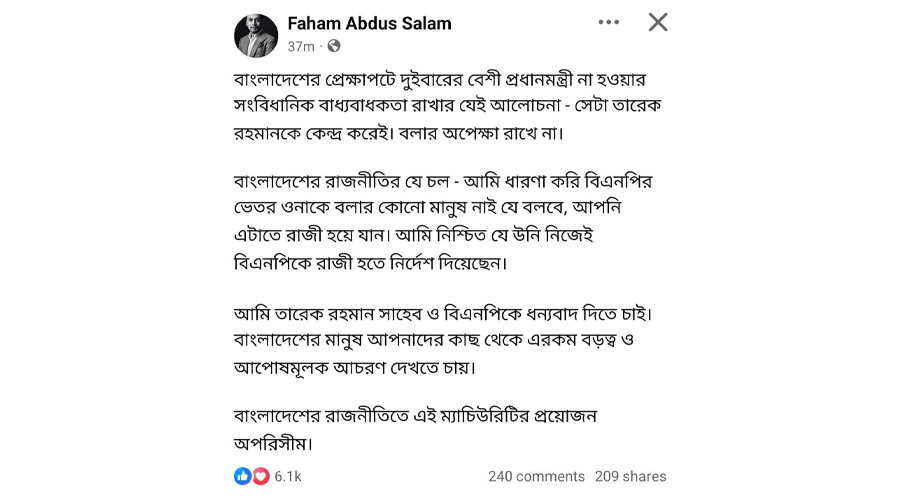
Task: Click the line starting "বাংলাদেশের রাজনীতির যে চল"
Action: pos(442,182)
